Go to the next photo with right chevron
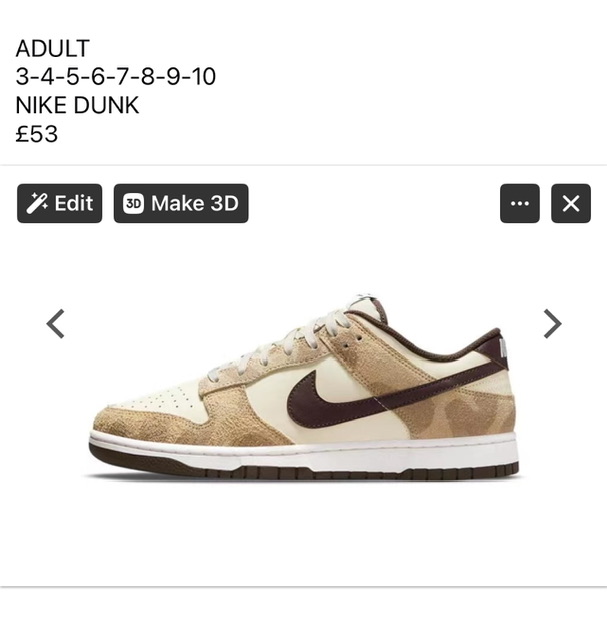 [x=553, y=324]
